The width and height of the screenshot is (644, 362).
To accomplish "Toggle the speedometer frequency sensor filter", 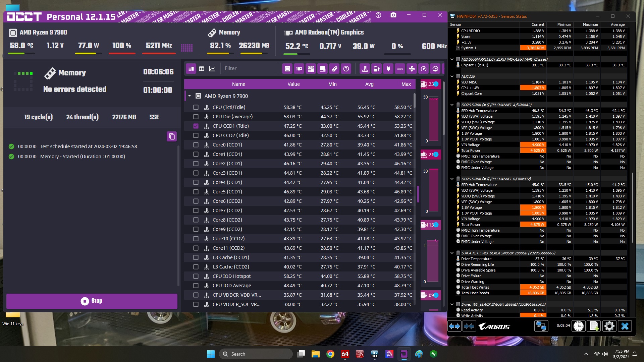I will (x=424, y=69).
